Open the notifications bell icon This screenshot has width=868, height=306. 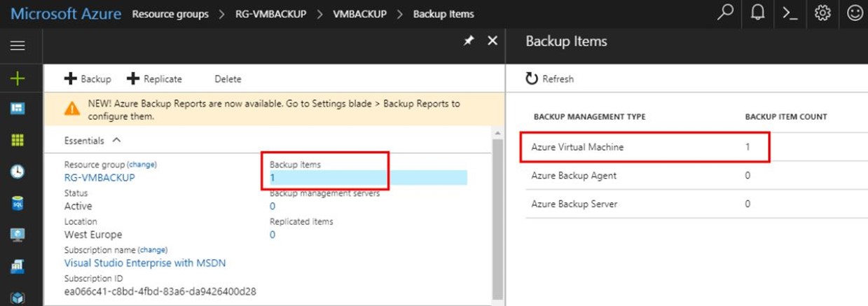757,13
